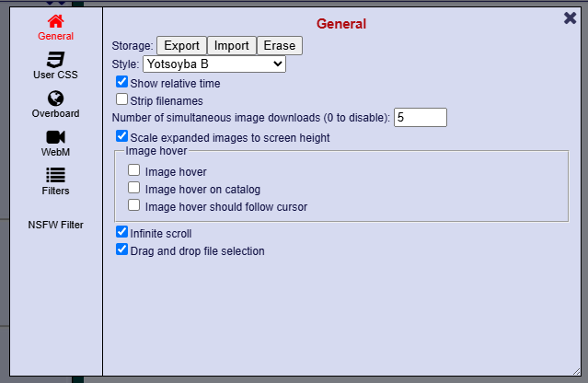
Task: Open the General home icon section
Action: (55, 21)
